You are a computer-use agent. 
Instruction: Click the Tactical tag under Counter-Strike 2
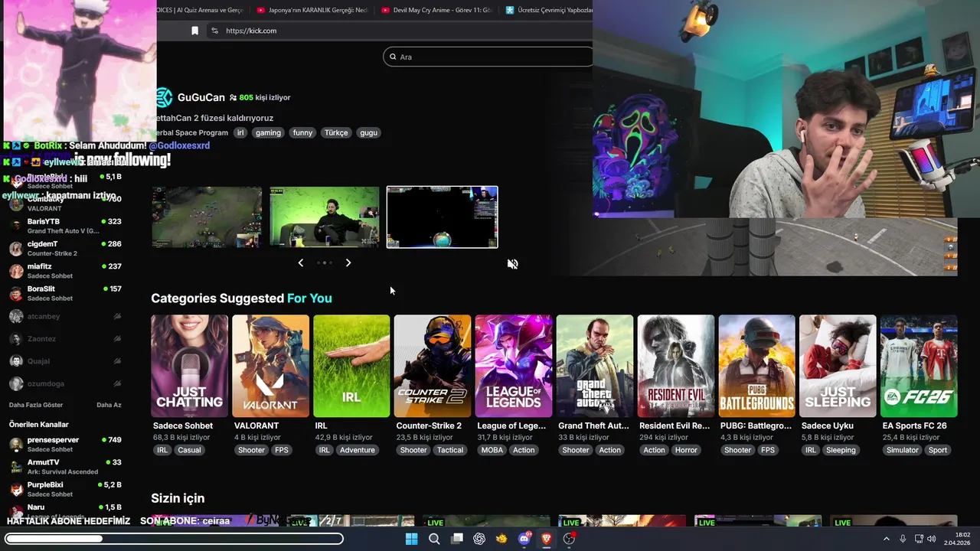pyautogui.click(x=450, y=450)
